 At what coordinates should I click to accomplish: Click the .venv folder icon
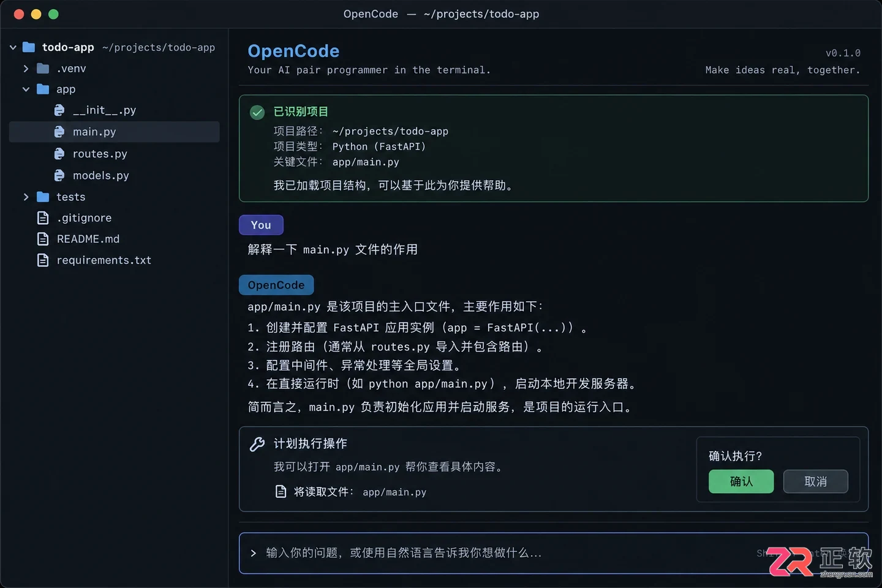[43, 68]
